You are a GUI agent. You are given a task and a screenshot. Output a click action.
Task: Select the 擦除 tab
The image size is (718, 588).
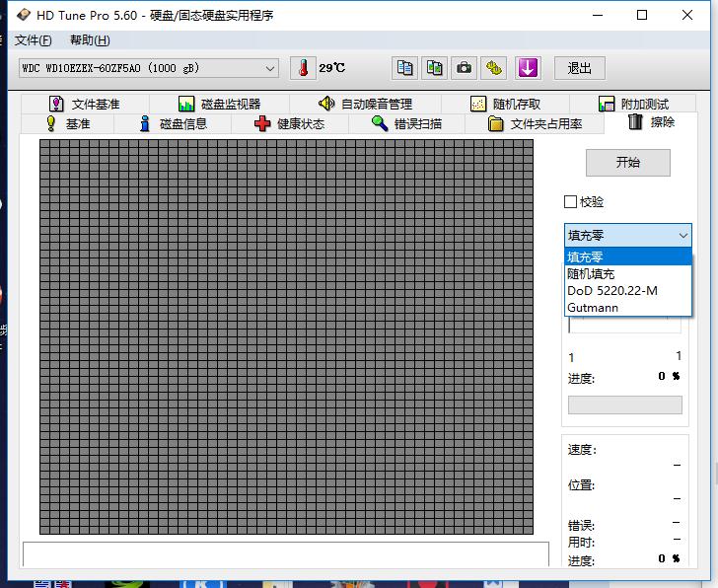(651, 122)
